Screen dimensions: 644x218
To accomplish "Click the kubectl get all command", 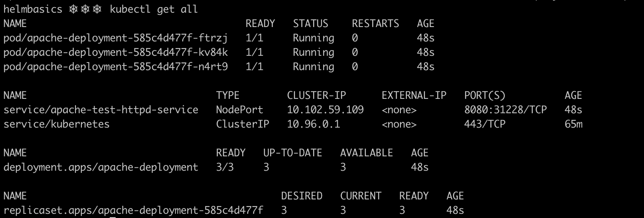I will [154, 9].
